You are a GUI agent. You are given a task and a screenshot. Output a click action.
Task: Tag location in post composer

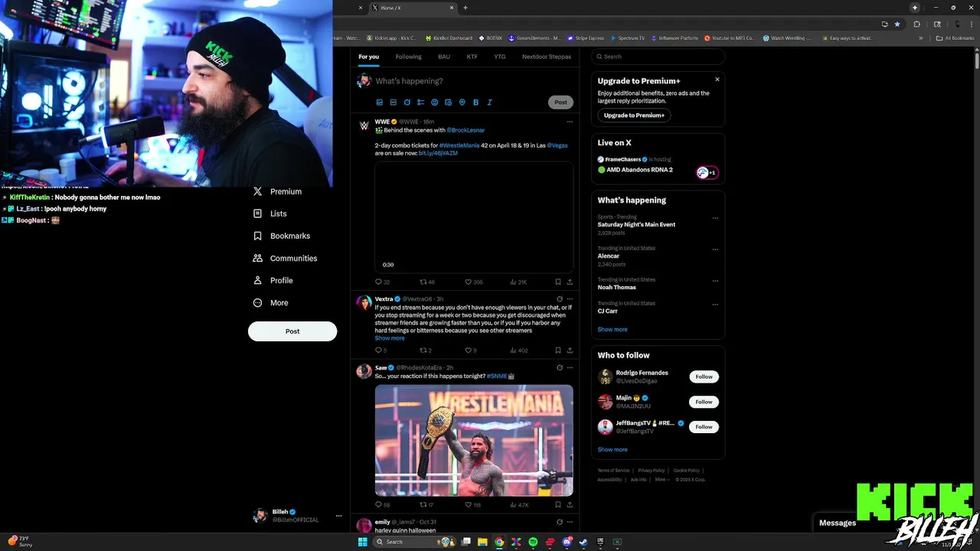coord(462,103)
